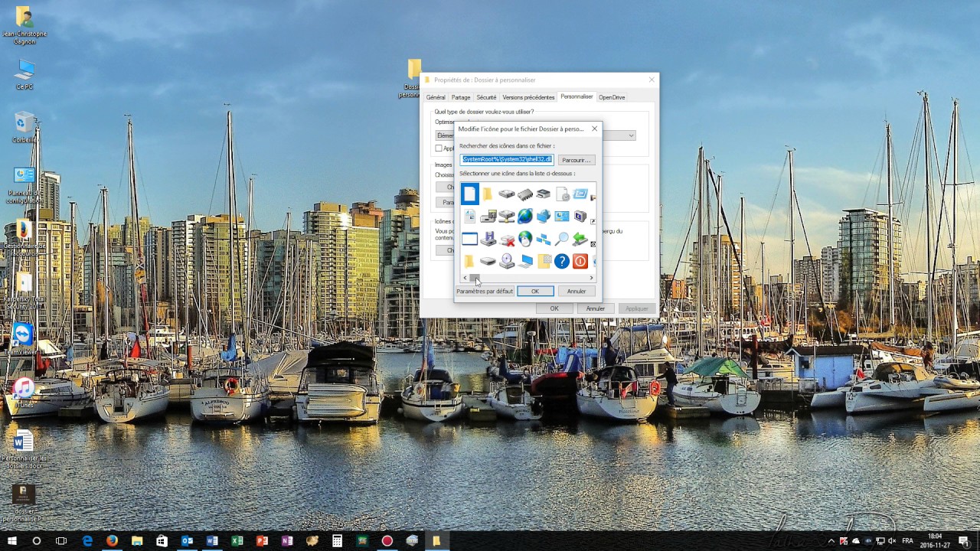Open the Versions précédentes tab
Image resolution: width=980 pixels, height=551 pixels.
[x=528, y=97]
